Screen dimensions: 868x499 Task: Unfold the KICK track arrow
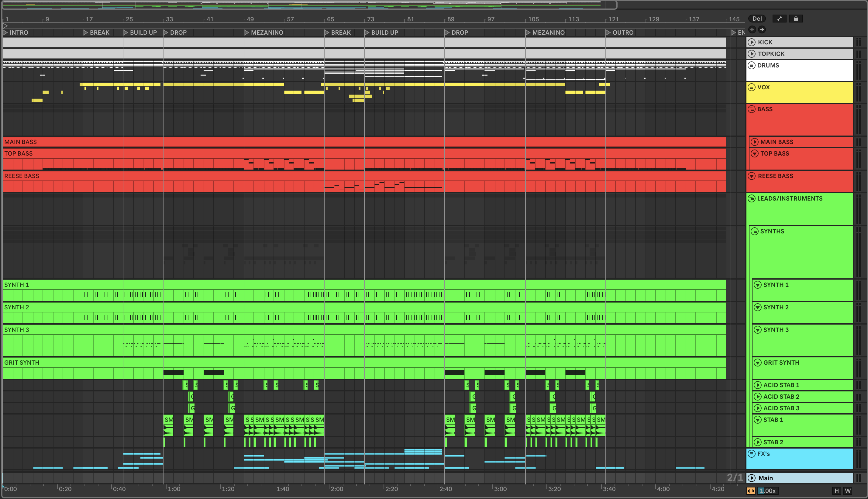coord(752,42)
